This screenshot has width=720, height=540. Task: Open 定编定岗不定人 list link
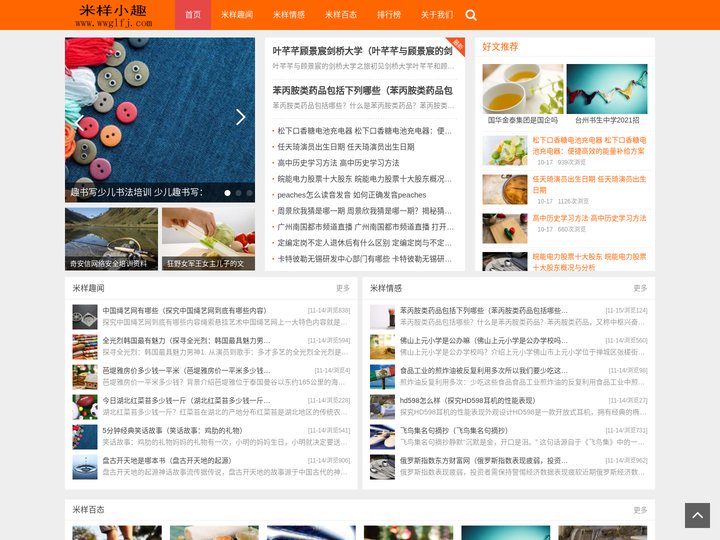click(x=365, y=243)
